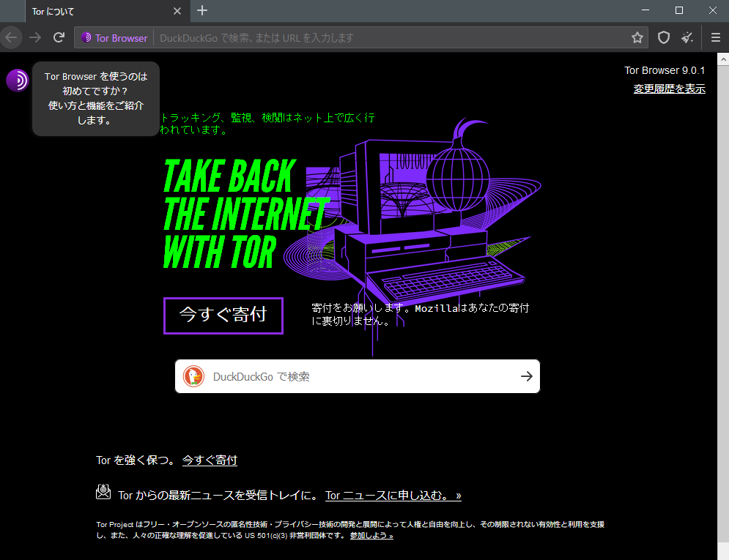Click the 今すぐ寄付 donate button
Viewport: 729px width, 560px height.
pos(223,315)
